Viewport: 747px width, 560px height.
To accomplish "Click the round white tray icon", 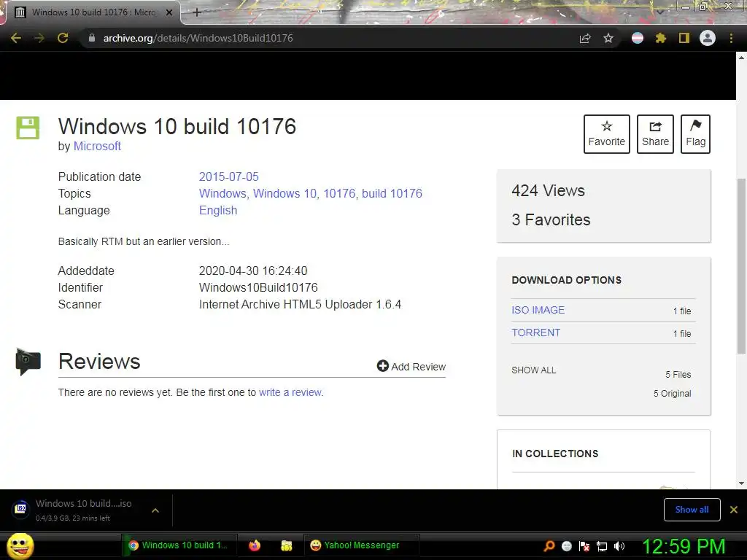I will 566,546.
